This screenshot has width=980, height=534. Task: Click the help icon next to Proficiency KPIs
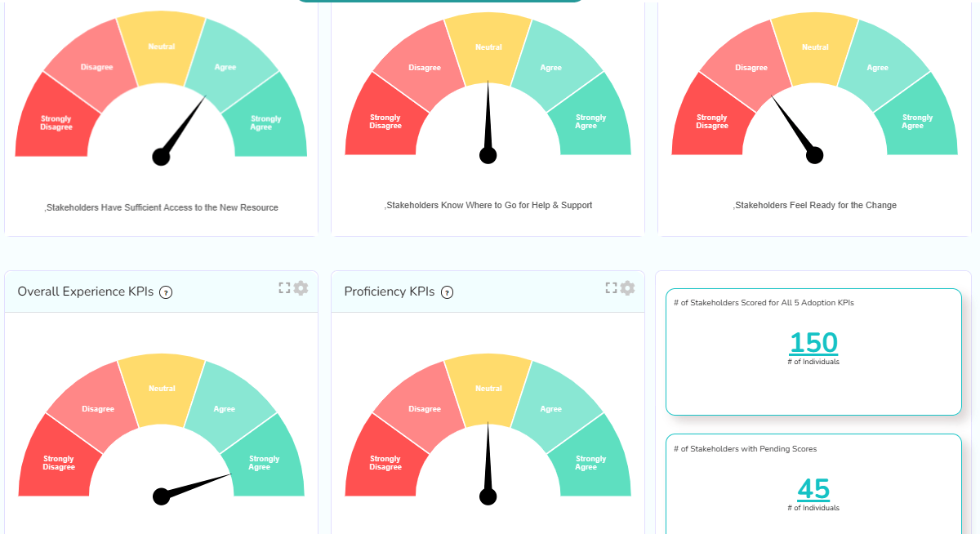[447, 292]
